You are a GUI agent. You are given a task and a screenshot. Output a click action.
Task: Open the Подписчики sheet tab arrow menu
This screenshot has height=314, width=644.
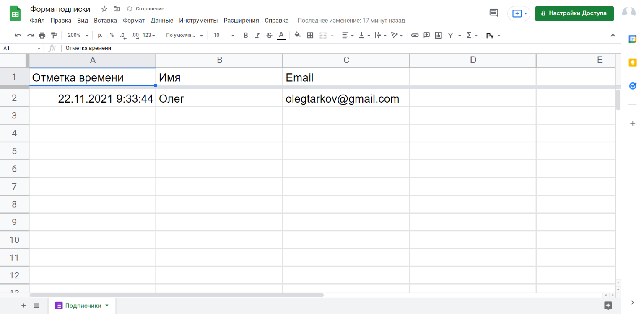(x=107, y=306)
